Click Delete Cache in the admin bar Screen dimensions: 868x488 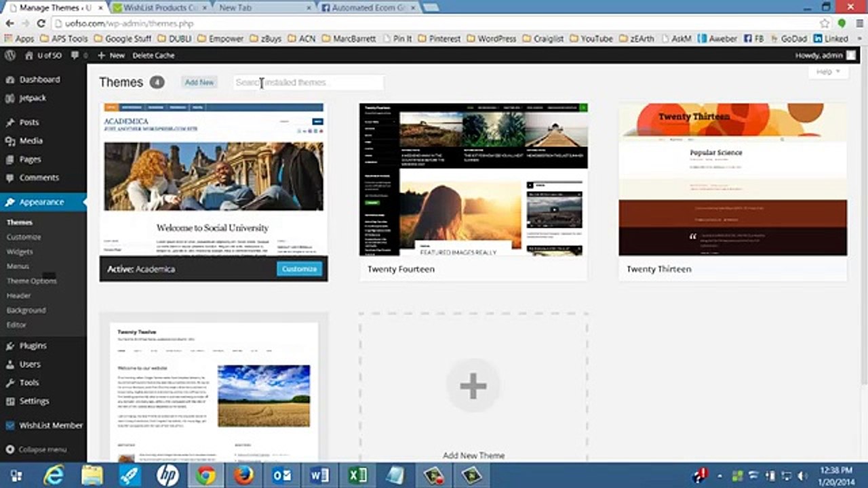pos(153,56)
